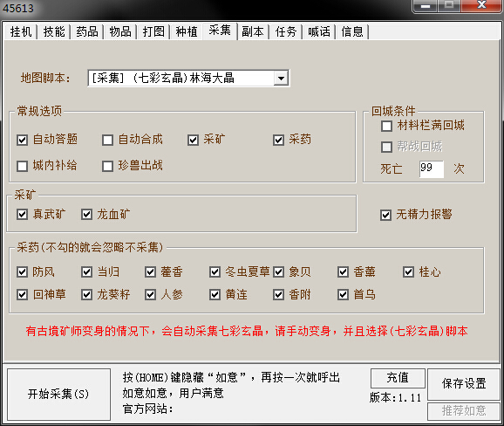Close the 45613 window
Viewport: 504px width, 426px height.
coord(481,5)
